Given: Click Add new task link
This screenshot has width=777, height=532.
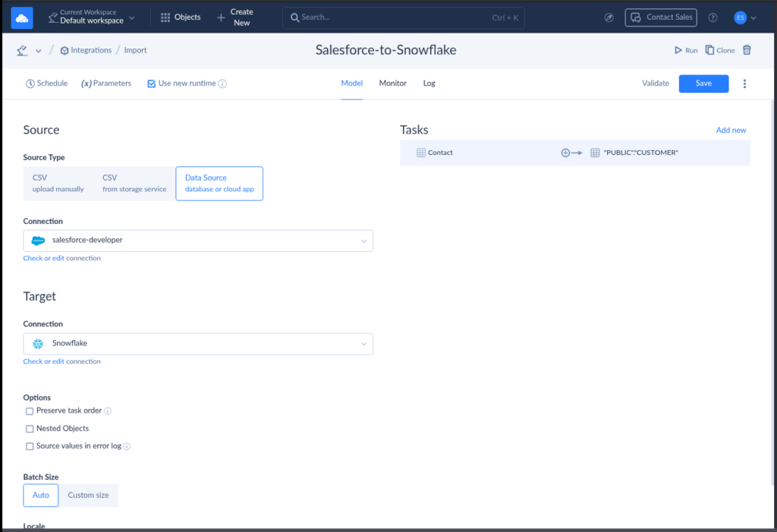Looking at the screenshot, I should [x=731, y=130].
